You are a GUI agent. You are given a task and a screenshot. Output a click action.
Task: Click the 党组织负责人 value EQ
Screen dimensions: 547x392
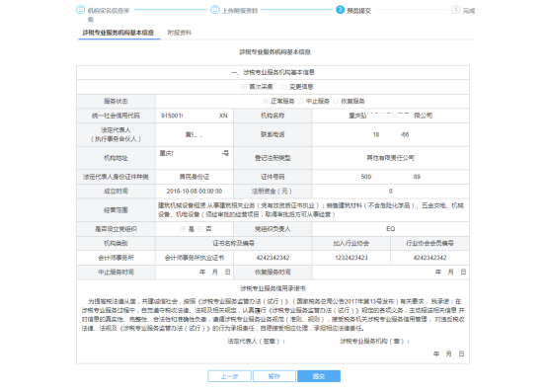tap(391, 229)
